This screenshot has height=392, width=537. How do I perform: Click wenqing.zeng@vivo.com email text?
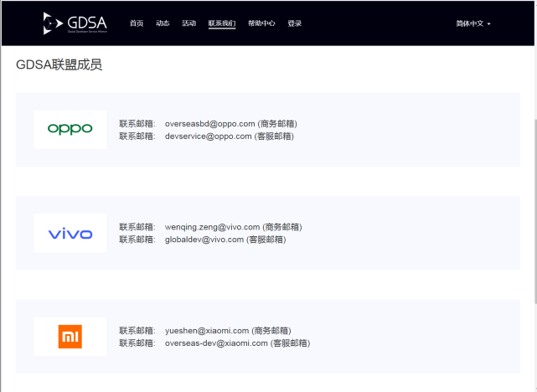pos(212,227)
